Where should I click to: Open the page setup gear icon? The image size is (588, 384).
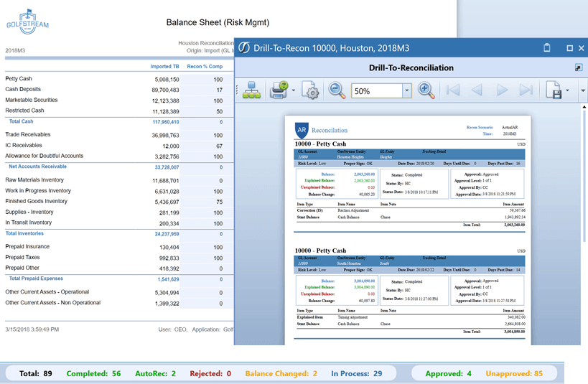(x=310, y=90)
